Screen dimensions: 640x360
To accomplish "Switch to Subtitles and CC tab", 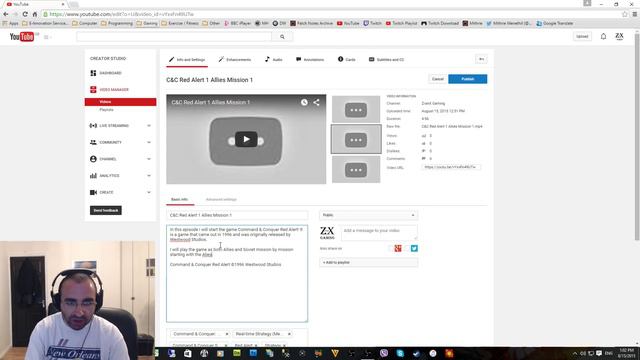I will [x=386, y=60].
